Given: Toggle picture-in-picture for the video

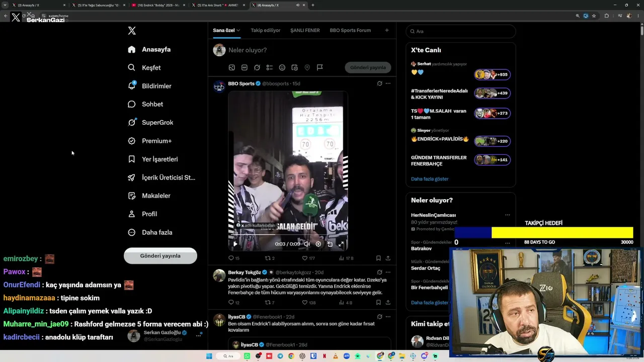Looking at the screenshot, I should (330, 244).
